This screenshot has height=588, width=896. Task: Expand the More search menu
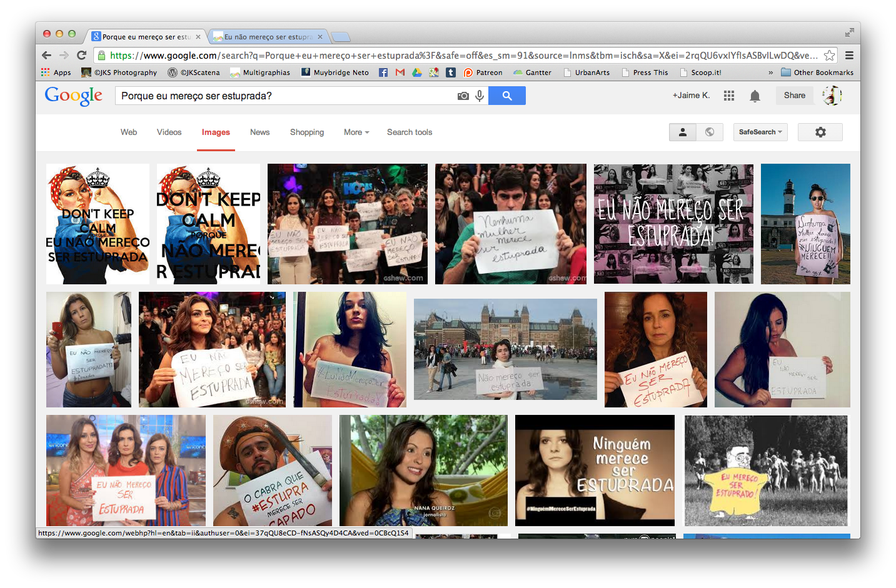point(356,132)
